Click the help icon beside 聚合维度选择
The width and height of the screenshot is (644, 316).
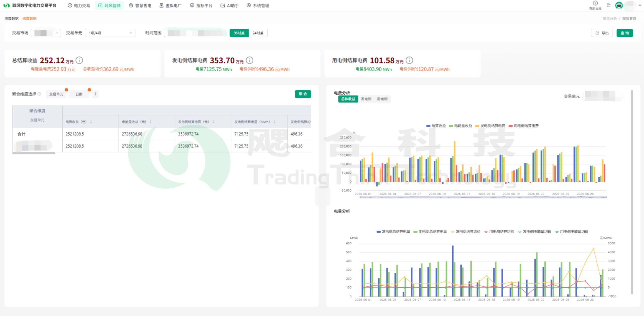pyautogui.click(x=39, y=94)
